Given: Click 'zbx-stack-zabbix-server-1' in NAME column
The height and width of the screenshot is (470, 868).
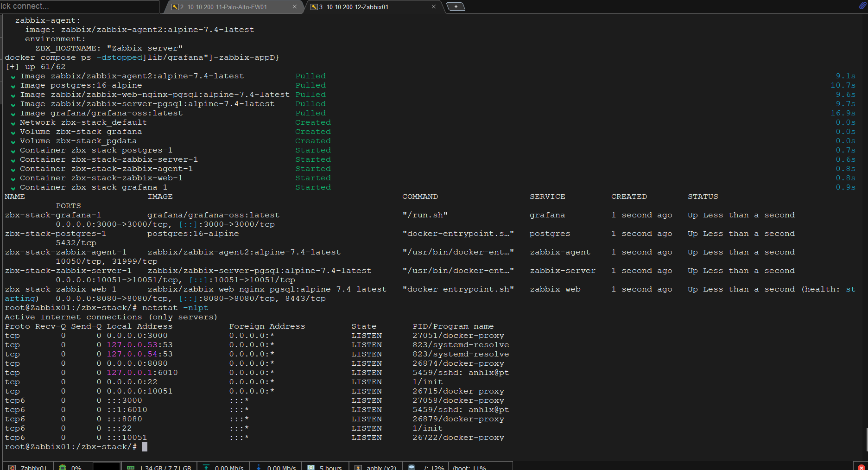Looking at the screenshot, I should coord(68,271).
